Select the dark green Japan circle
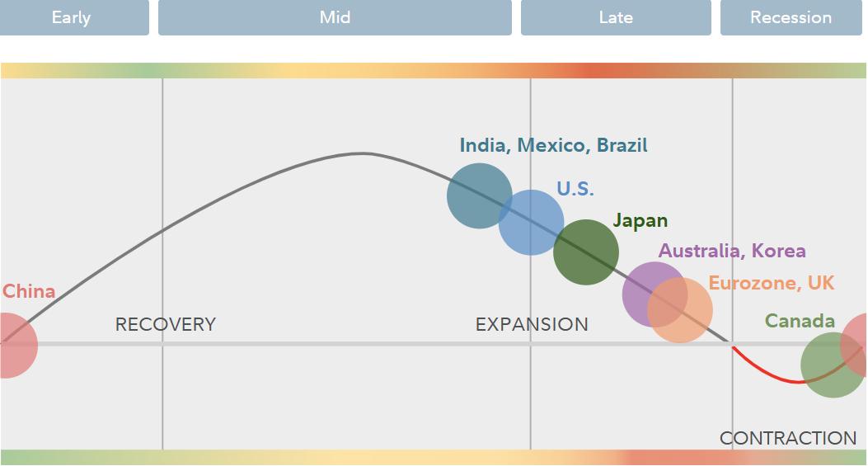868x466 pixels. tap(588, 254)
